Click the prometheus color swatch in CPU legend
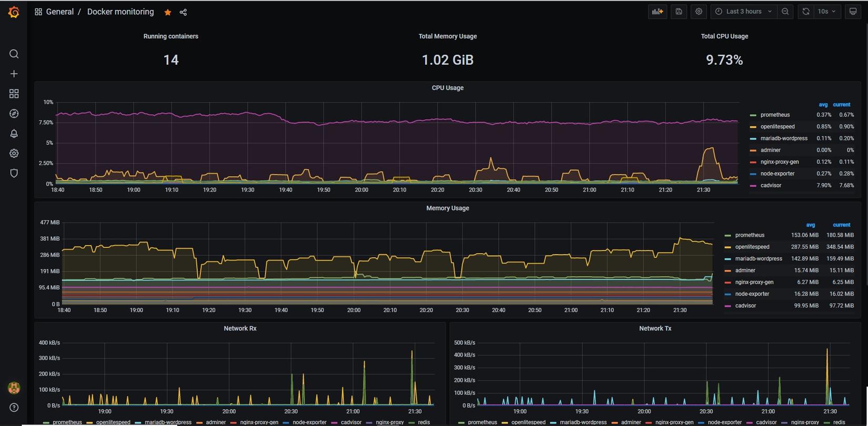 click(753, 115)
